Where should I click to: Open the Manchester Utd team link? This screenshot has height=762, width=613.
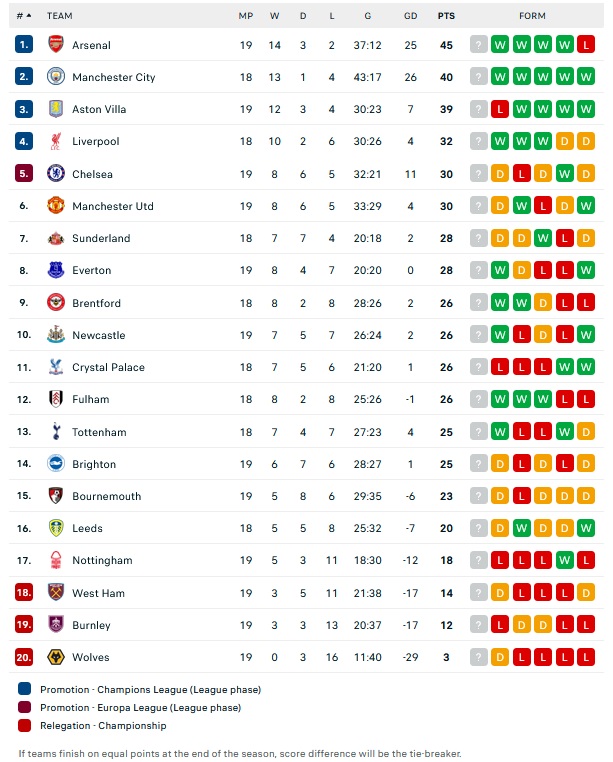pyautogui.click(x=112, y=206)
